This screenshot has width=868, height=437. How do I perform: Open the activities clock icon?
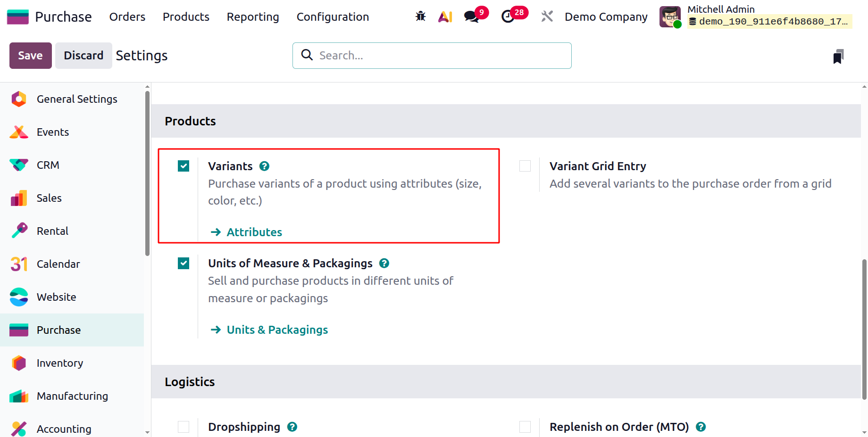tap(509, 16)
